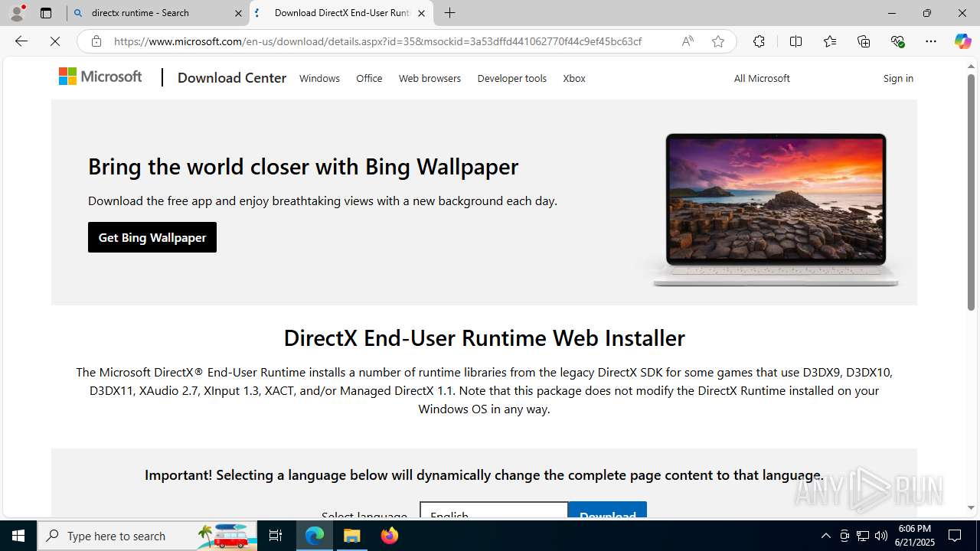Click the laptop wallpaper image
This screenshot has width=980, height=551.
[776, 209]
